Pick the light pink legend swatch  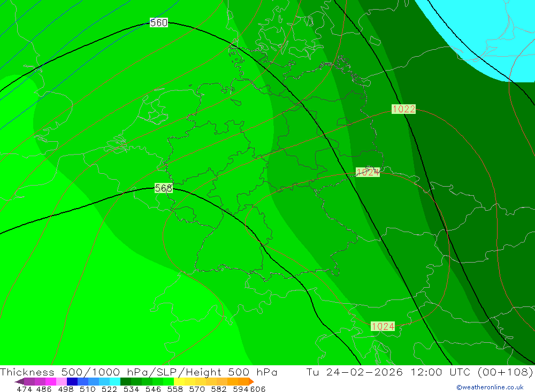(x=62, y=381)
